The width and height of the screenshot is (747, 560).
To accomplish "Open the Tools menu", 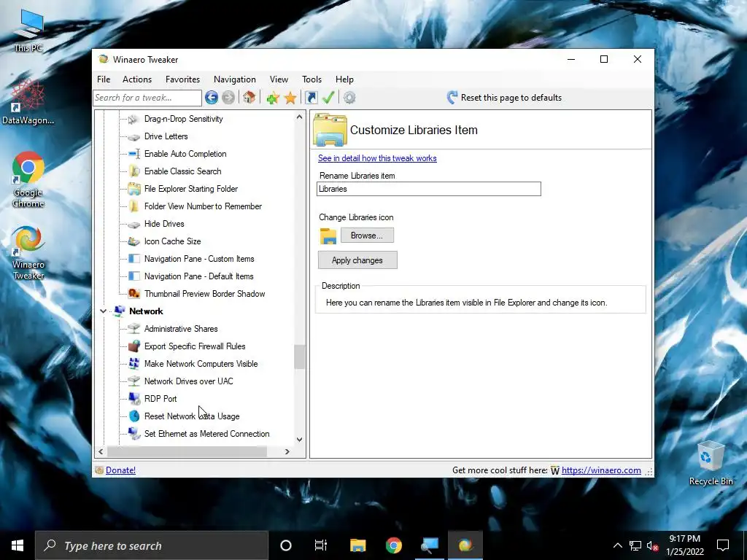I will (x=311, y=79).
